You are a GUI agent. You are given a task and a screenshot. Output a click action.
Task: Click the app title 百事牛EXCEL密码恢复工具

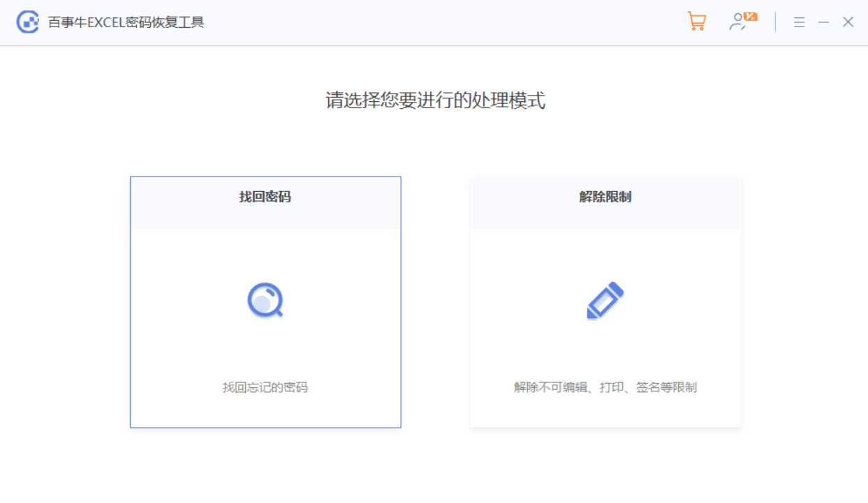click(x=126, y=22)
